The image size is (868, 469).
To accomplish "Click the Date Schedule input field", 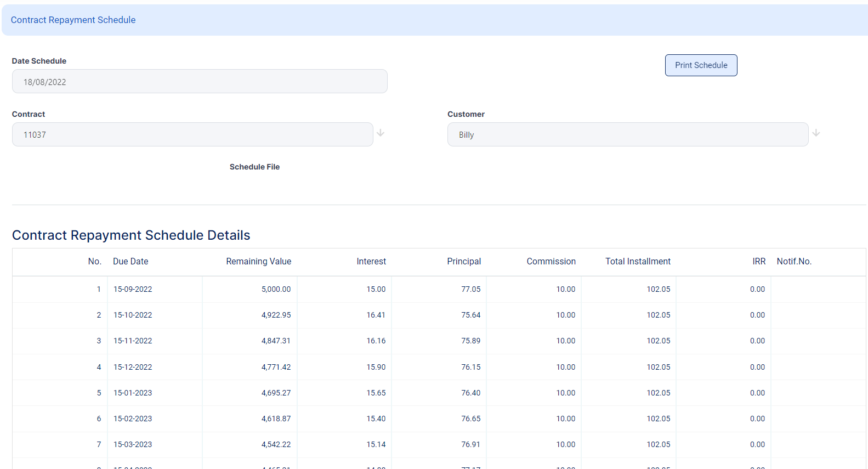I will pos(200,82).
